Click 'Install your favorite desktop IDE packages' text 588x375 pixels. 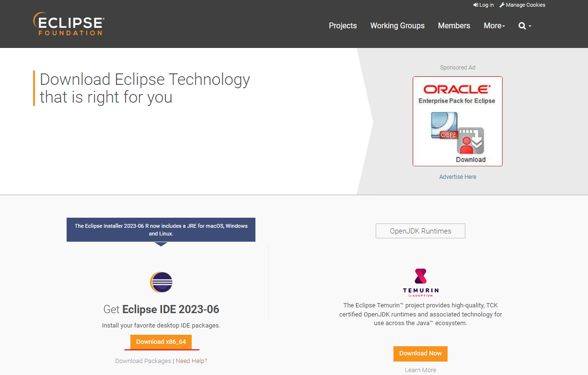(x=161, y=326)
